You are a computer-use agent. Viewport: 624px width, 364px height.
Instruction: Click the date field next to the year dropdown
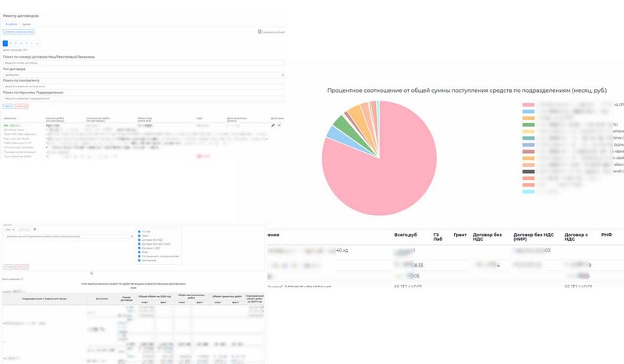tap(27, 229)
